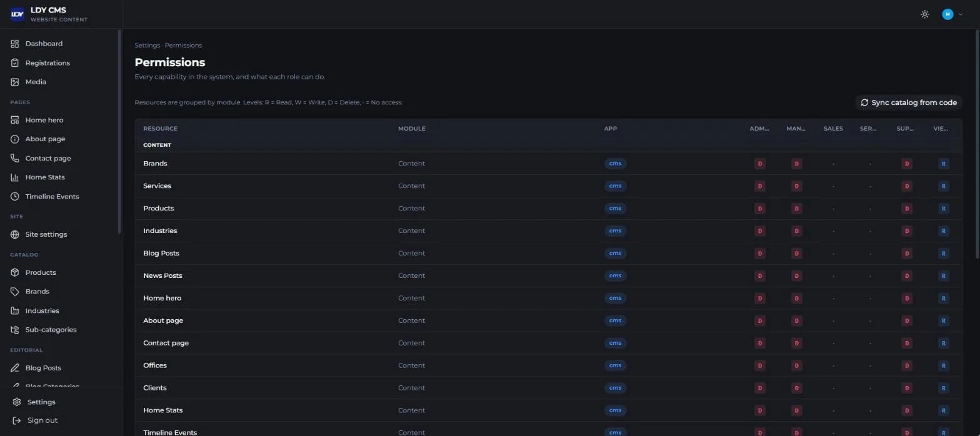Click the Blog Posts pencil icon

pos(15,368)
